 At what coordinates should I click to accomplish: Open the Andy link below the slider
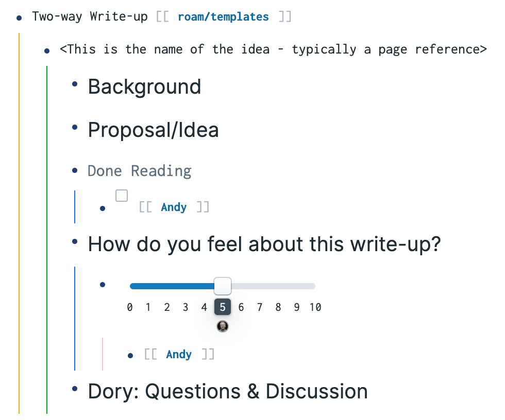(x=179, y=355)
